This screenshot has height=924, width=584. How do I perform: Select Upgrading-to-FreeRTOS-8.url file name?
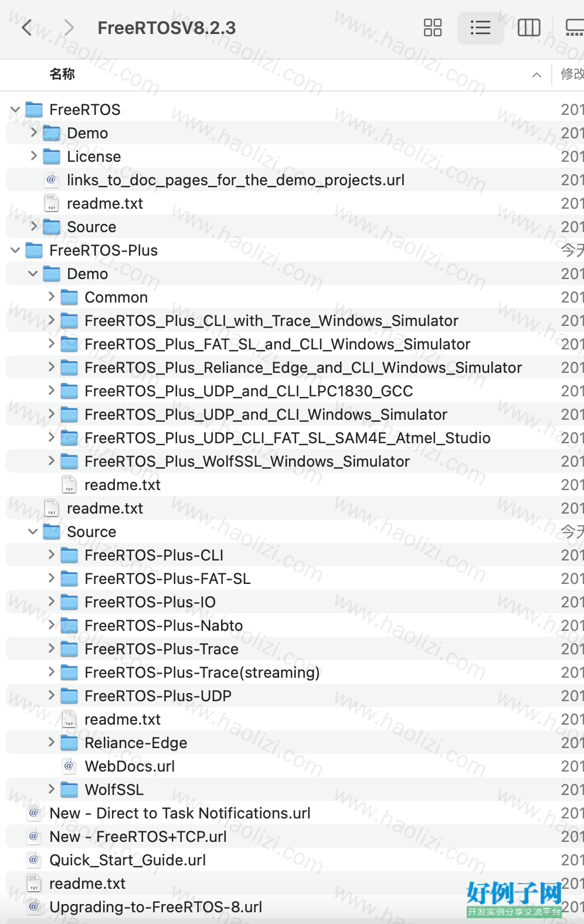click(x=155, y=907)
